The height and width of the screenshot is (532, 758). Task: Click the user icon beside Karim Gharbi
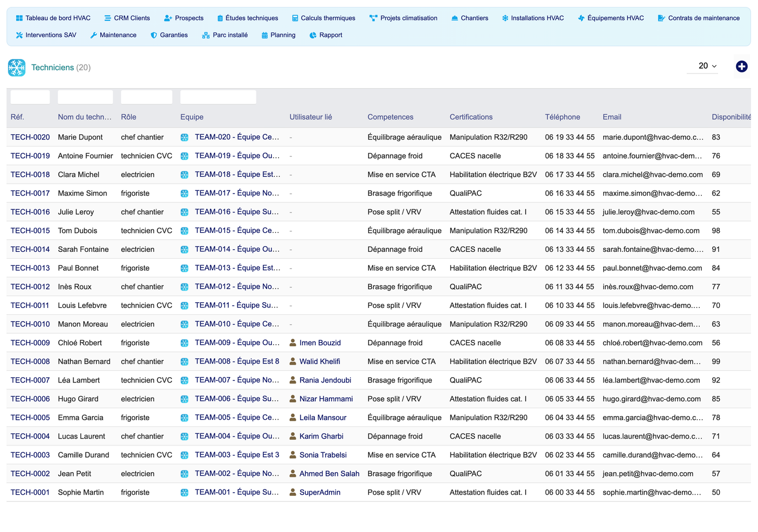point(293,437)
